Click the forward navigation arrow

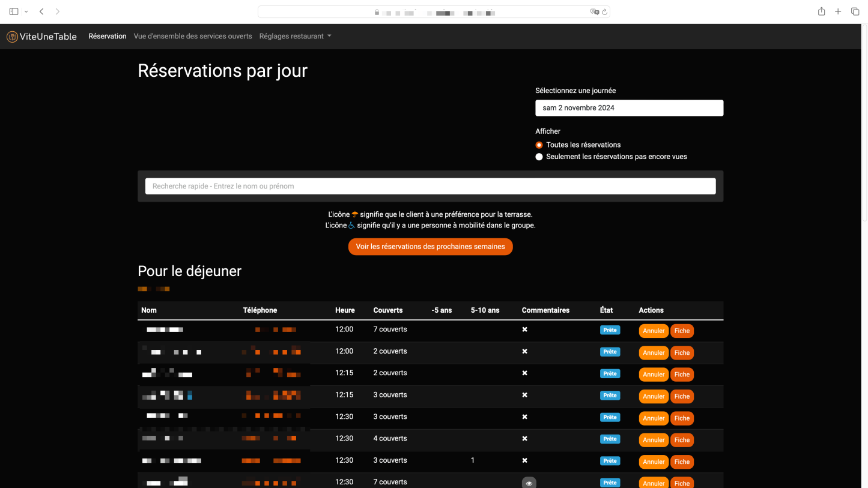57,11
